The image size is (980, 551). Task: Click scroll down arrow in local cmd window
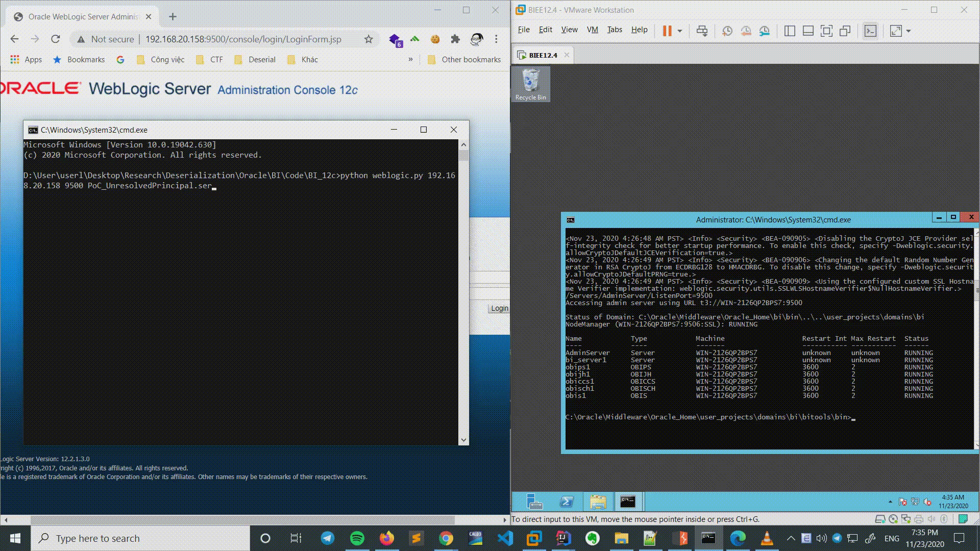point(463,440)
